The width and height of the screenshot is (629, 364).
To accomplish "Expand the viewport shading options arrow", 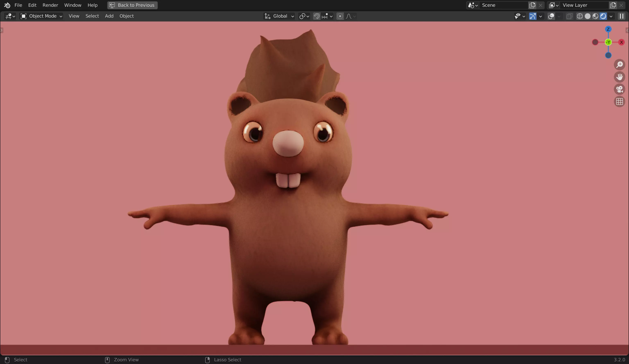I will 611,16.
